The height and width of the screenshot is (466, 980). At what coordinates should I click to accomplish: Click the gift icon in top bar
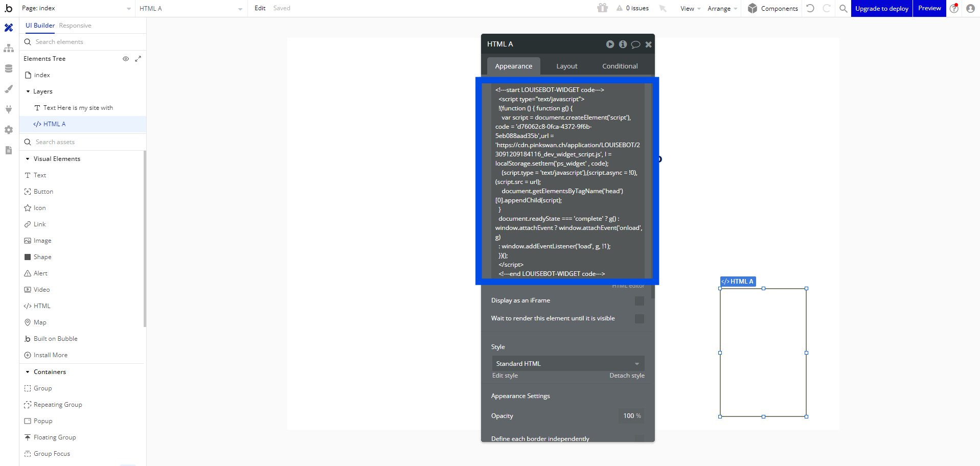[x=603, y=8]
